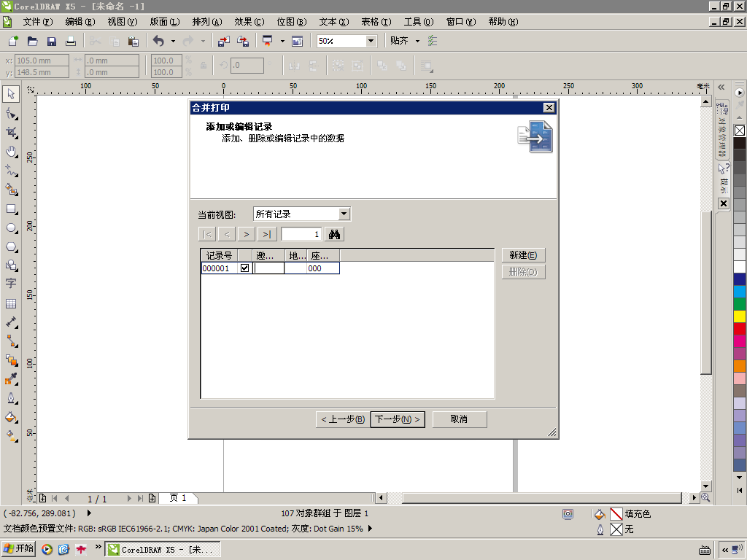Choose the Crop tool
This screenshot has width=747, height=560.
point(11,133)
